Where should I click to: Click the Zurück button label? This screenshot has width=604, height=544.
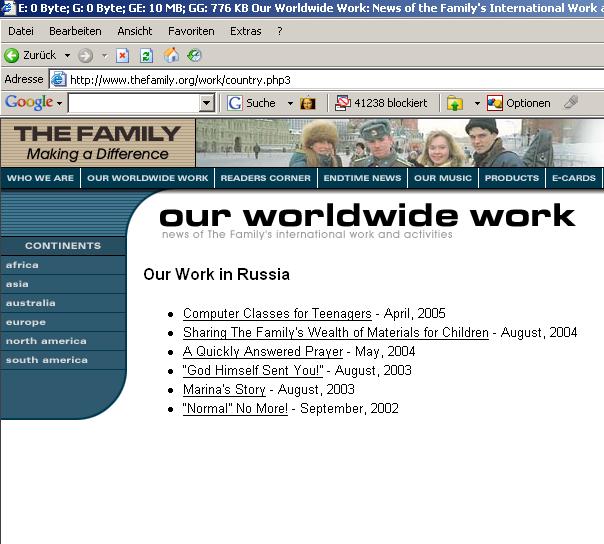[x=40, y=55]
